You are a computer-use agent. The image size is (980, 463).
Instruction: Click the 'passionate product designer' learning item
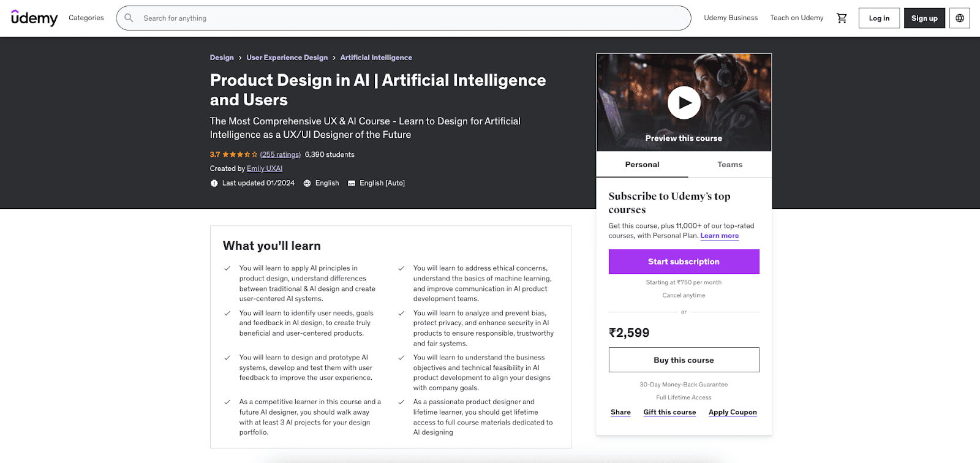click(x=483, y=417)
